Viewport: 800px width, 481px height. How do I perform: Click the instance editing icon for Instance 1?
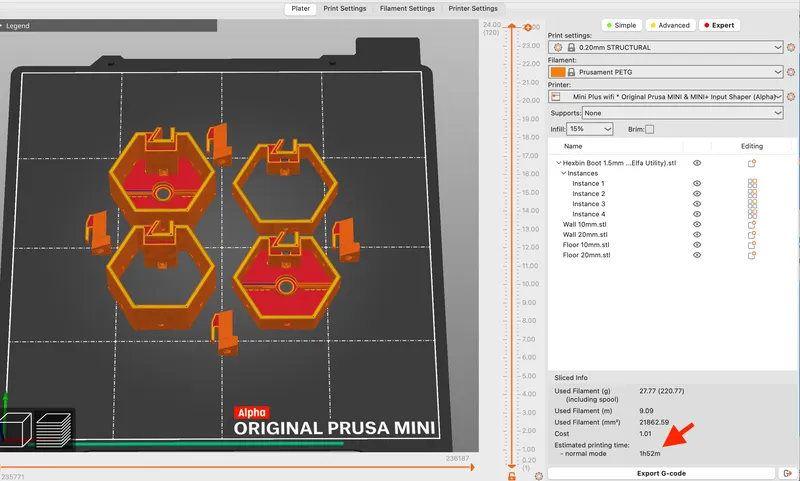pos(752,184)
